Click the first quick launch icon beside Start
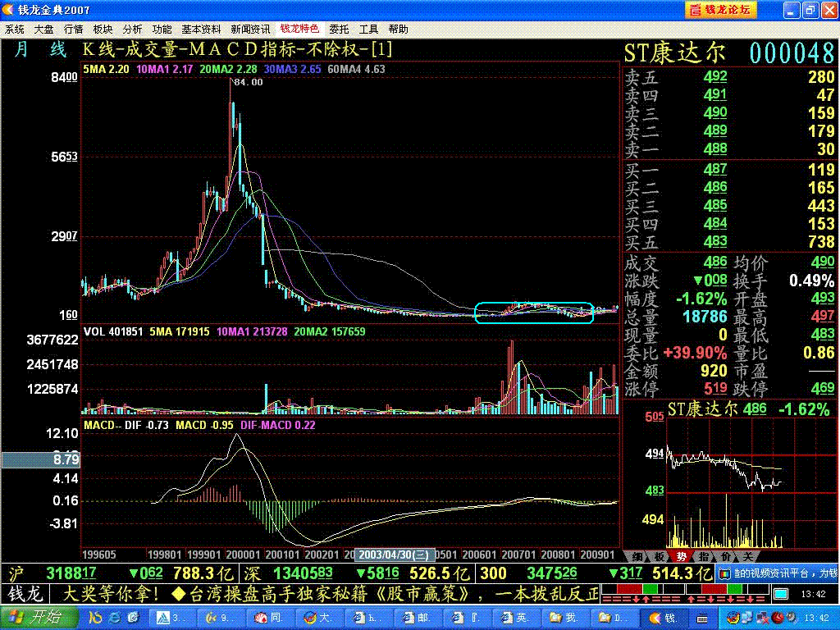The image size is (840, 630). [x=96, y=618]
